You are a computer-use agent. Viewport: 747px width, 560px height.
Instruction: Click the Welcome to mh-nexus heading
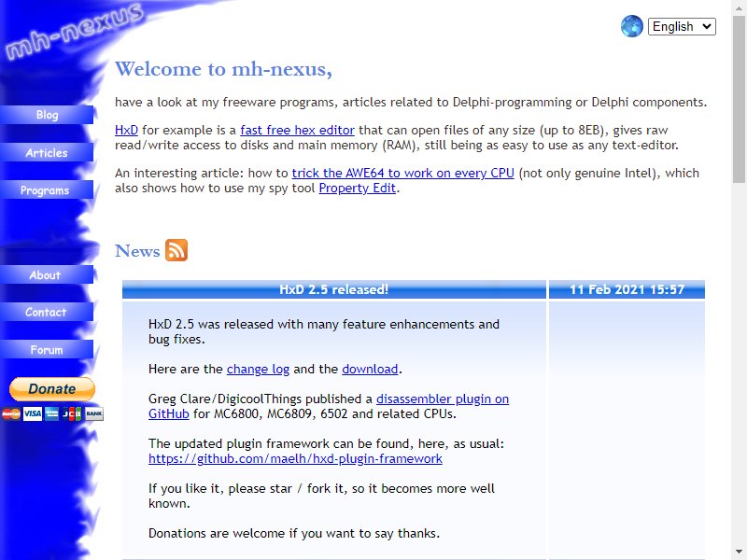pos(223,69)
